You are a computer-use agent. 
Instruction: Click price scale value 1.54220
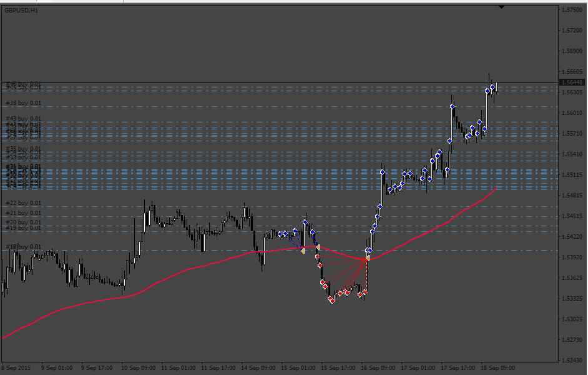pyautogui.click(x=572, y=237)
